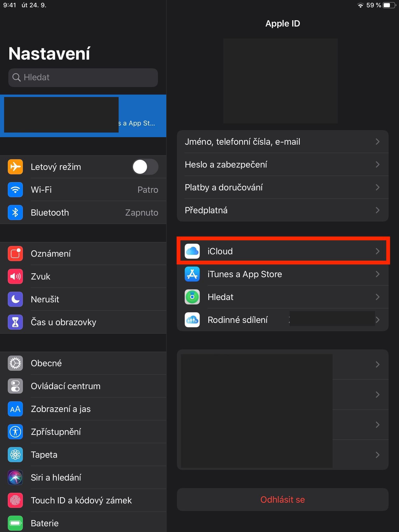Screen dimensions: 399x532
Task: Expand Hledat row chevron in Apple ID
Action: [x=378, y=297]
